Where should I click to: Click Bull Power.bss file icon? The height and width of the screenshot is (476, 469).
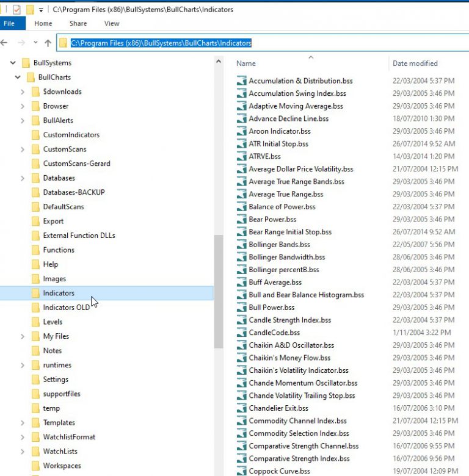tap(241, 308)
